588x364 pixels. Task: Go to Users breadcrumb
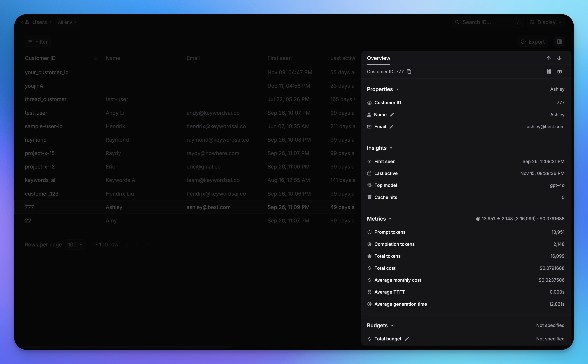point(39,22)
